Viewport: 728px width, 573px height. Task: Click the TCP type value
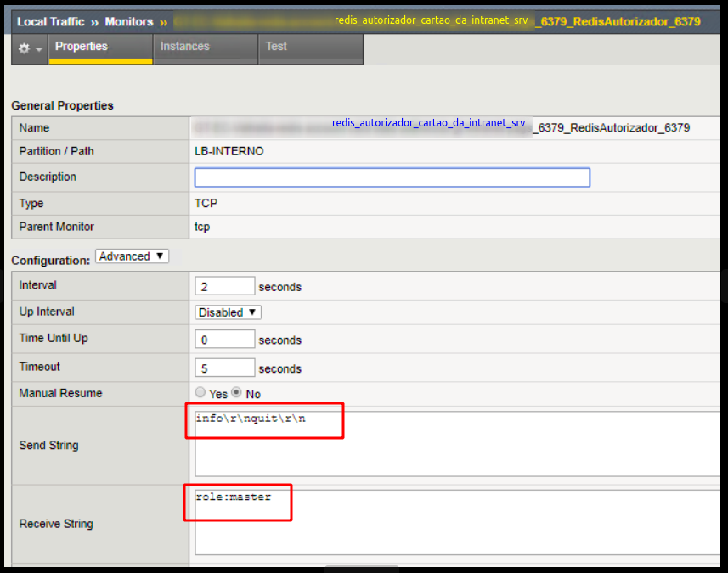[x=206, y=203]
